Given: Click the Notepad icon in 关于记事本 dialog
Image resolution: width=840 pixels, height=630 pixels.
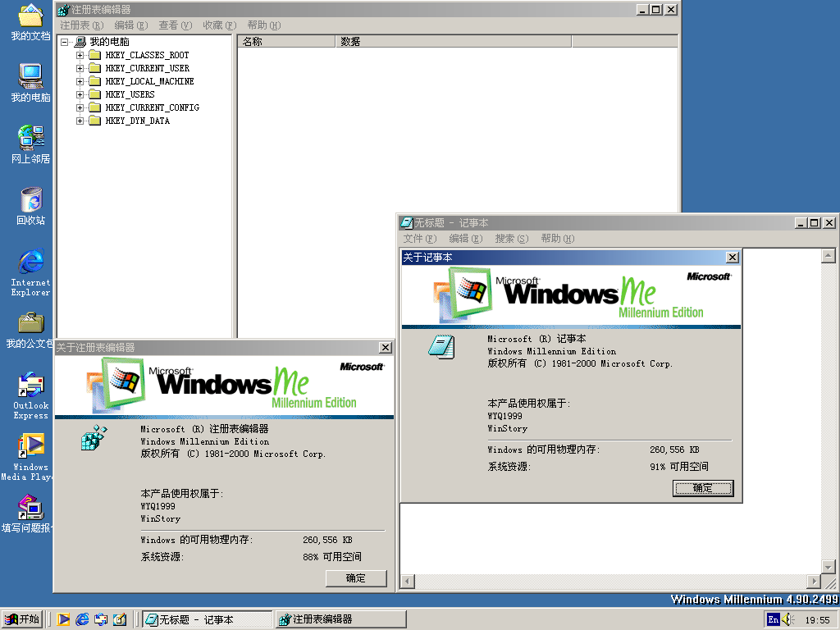Looking at the screenshot, I should [441, 347].
